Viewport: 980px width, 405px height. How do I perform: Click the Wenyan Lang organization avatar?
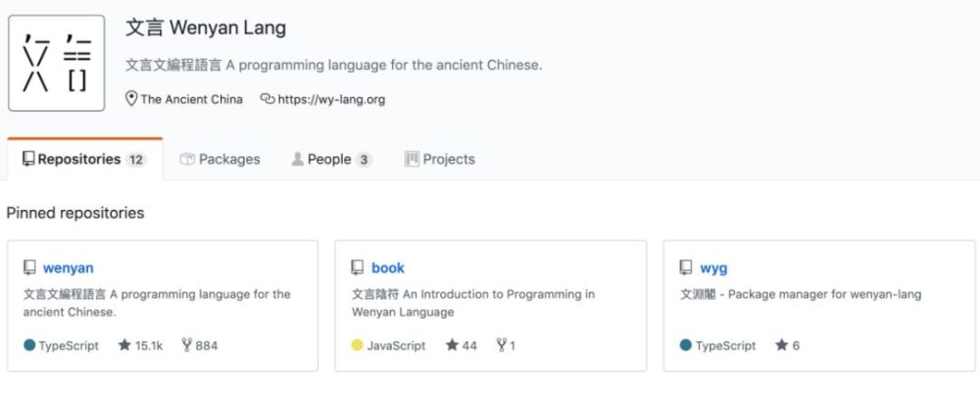(x=56, y=63)
